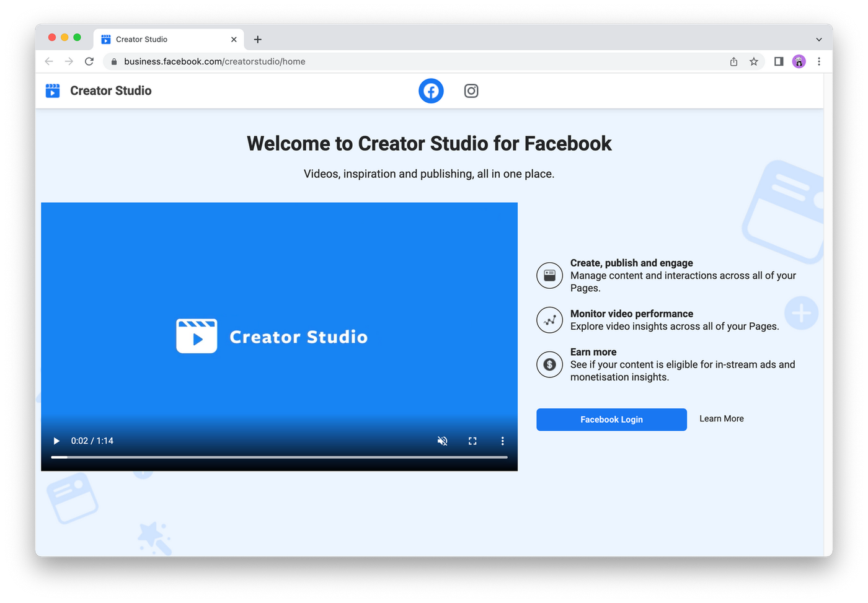The height and width of the screenshot is (603, 868).
Task: Open the Learn More link
Action: (x=721, y=418)
